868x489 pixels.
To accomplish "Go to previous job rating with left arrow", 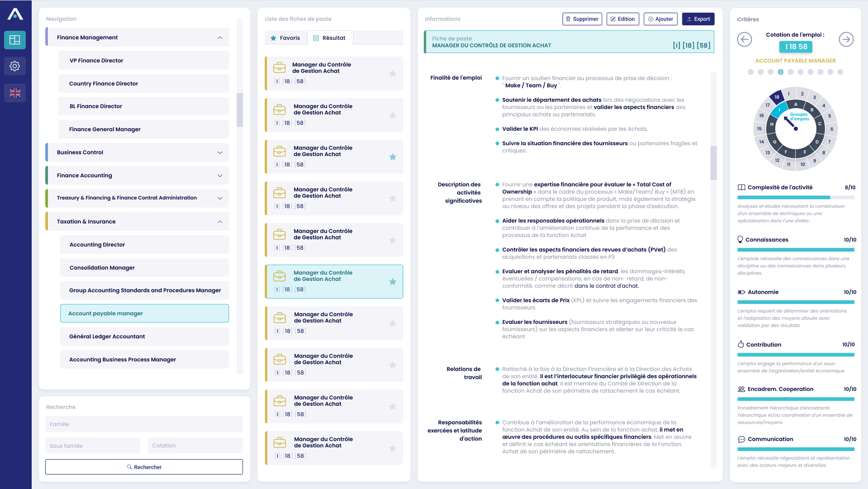I will 744,39.
